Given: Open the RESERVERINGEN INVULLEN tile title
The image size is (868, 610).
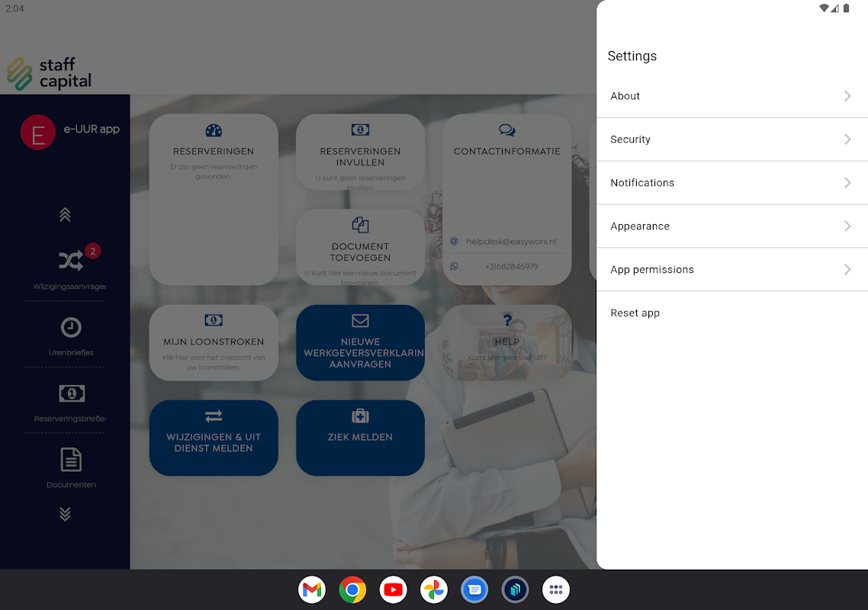Looking at the screenshot, I should tap(360, 156).
